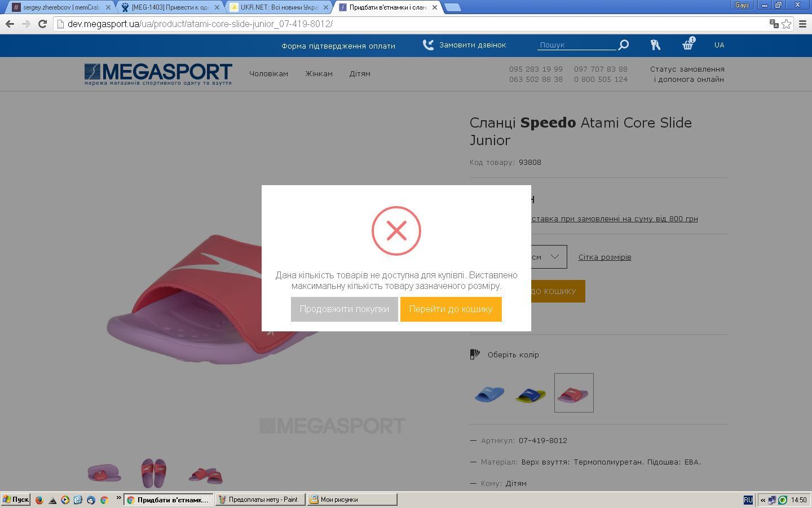Expand the size selection dropdown
Image resolution: width=812 pixels, height=508 pixels.
tap(554, 257)
